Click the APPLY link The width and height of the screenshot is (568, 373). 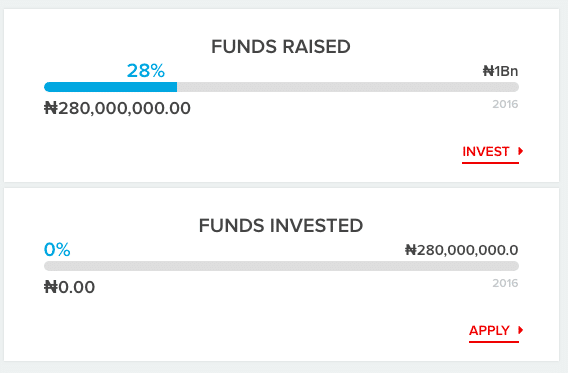489,330
